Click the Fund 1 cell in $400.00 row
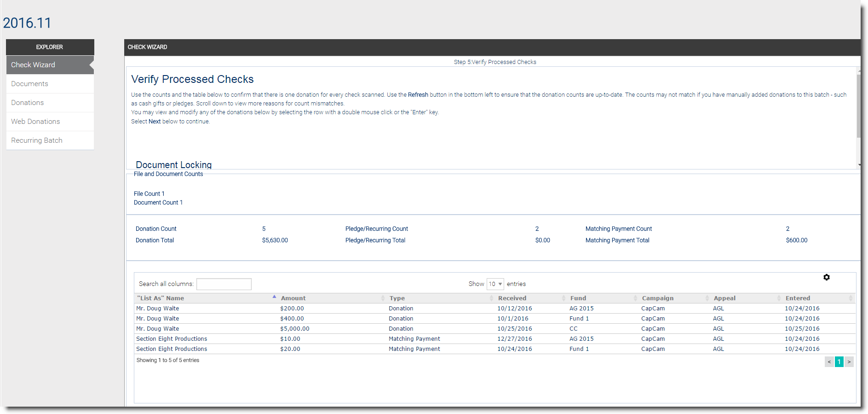The image size is (868, 414). click(579, 319)
